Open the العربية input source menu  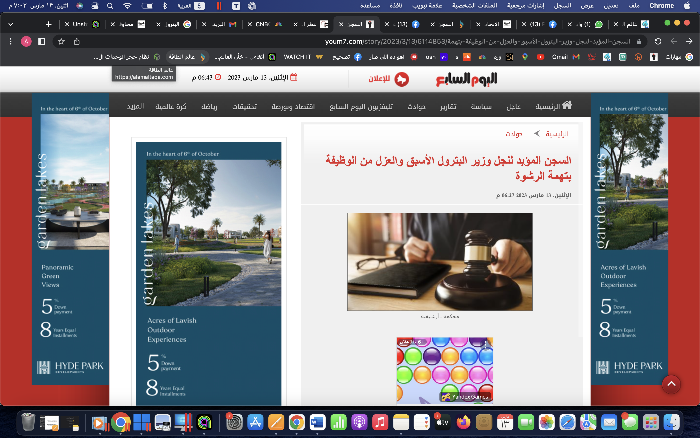point(191,6)
